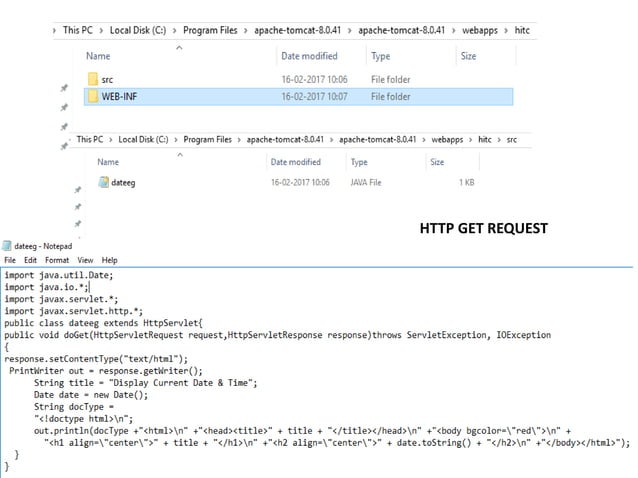
Task: Go to hitc in the src path breadcrumb
Action: (x=485, y=140)
